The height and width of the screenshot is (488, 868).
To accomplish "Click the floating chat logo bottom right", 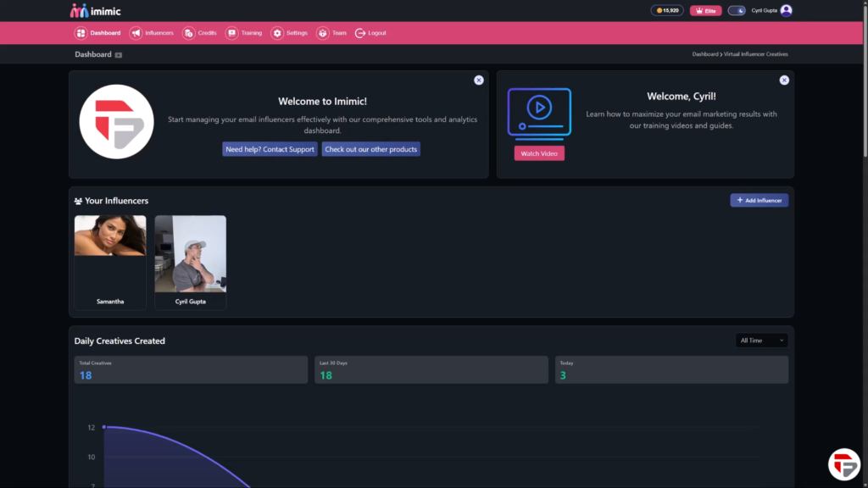I will (x=843, y=465).
